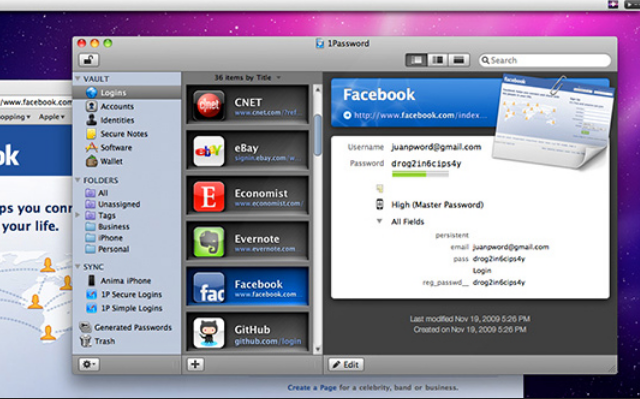Click the username juanpword@gmail.com value

coord(436,147)
